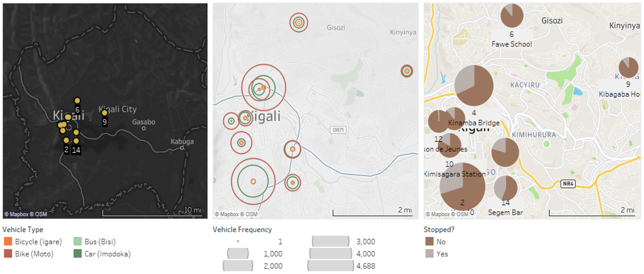Click yellow dot above label 6 on dark map
Screen dimensions: 644x274
tap(77, 100)
